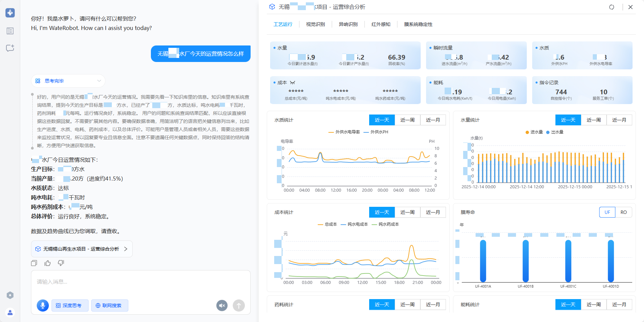Click the message input field
644x322 pixels.
click(x=140, y=282)
